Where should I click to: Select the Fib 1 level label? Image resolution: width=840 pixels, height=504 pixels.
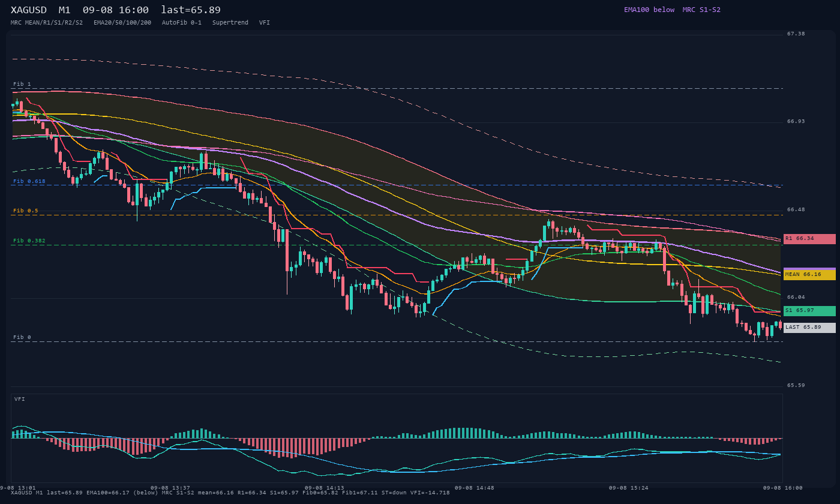coord(22,84)
